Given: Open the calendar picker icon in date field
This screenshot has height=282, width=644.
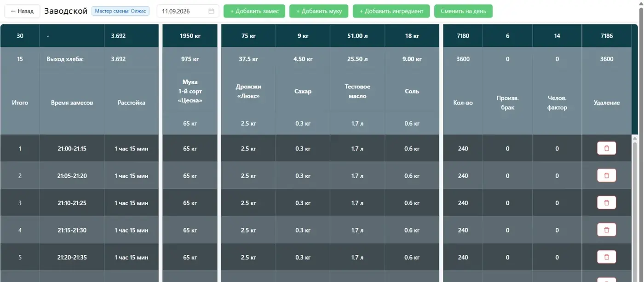Looking at the screenshot, I should [x=211, y=11].
